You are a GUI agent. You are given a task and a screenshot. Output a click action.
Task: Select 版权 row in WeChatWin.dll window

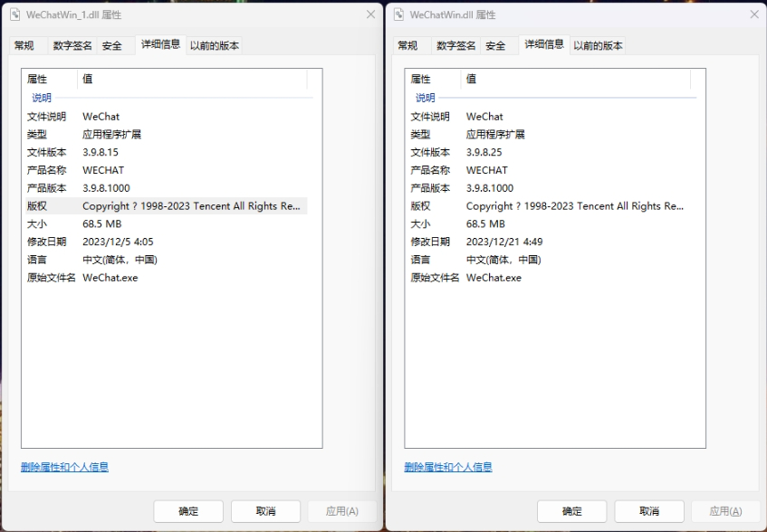click(x=550, y=206)
